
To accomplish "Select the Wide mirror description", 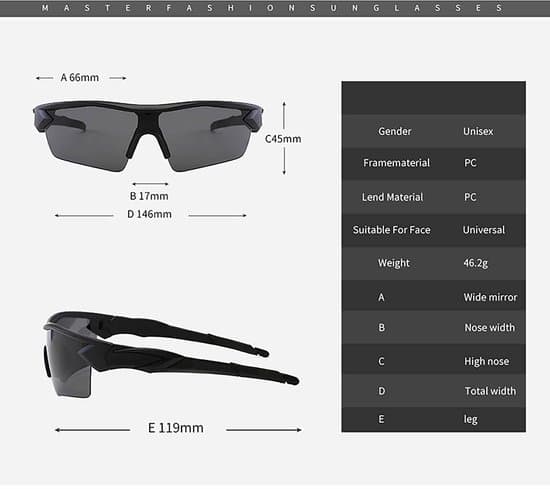I will click(490, 297).
